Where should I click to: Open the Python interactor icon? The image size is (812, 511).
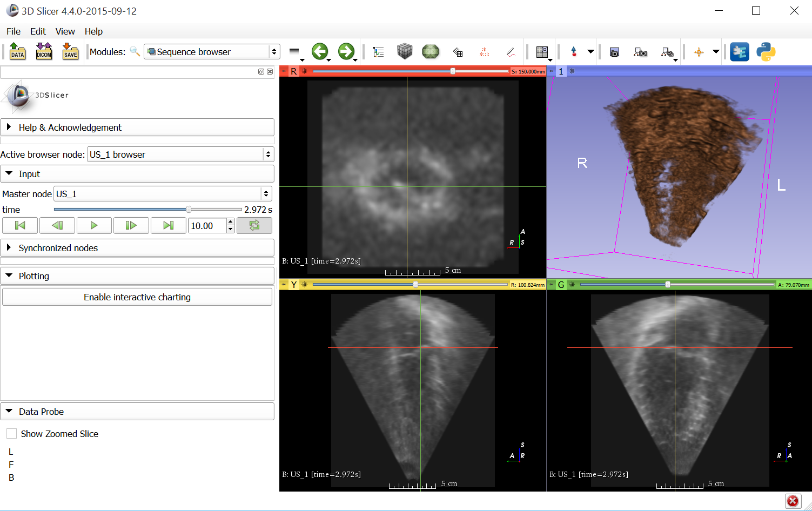[766, 52]
